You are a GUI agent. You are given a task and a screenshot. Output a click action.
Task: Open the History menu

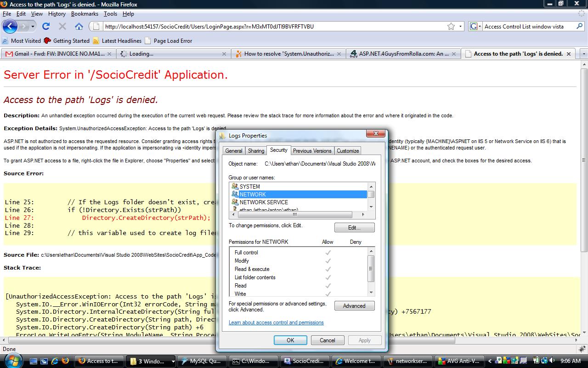click(57, 14)
